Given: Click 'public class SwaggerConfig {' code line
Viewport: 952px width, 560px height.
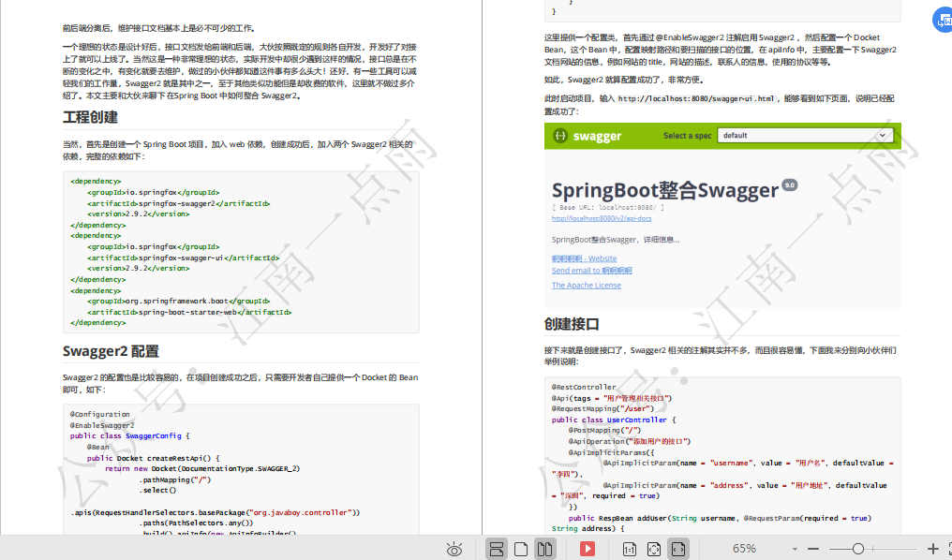Looking at the screenshot, I should (130, 435).
